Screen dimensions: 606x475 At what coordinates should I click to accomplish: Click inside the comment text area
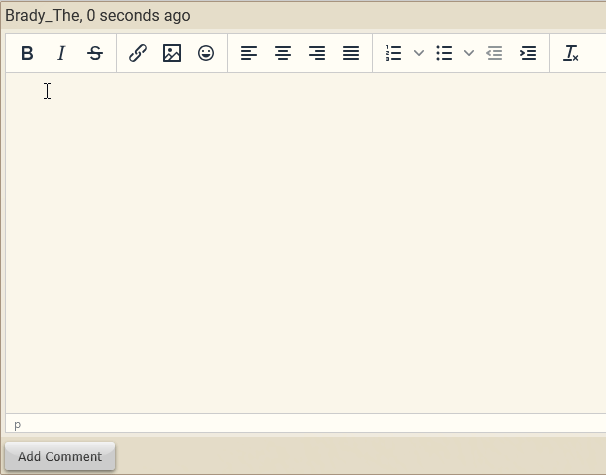300,240
